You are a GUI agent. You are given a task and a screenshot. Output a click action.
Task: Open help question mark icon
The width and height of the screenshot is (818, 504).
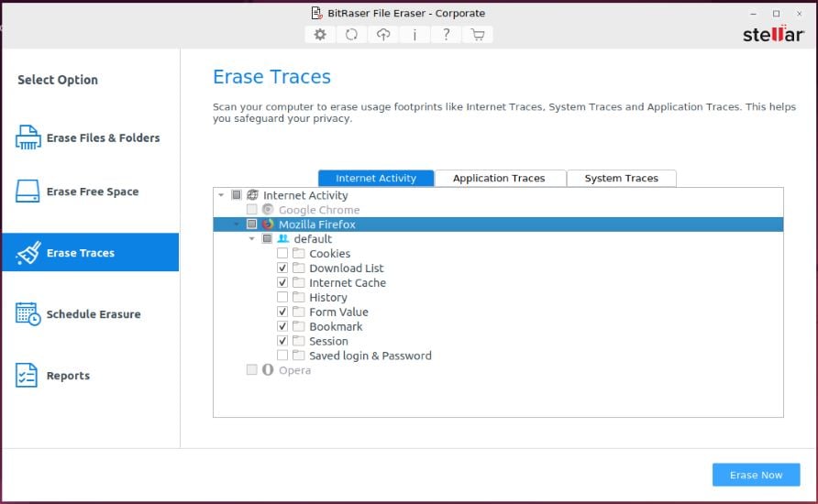pyautogui.click(x=446, y=35)
